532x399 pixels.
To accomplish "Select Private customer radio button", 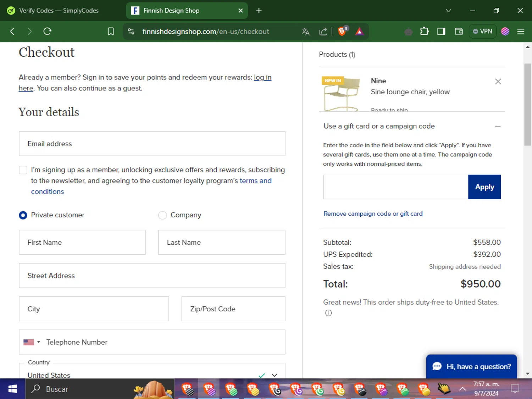I will pyautogui.click(x=23, y=215).
